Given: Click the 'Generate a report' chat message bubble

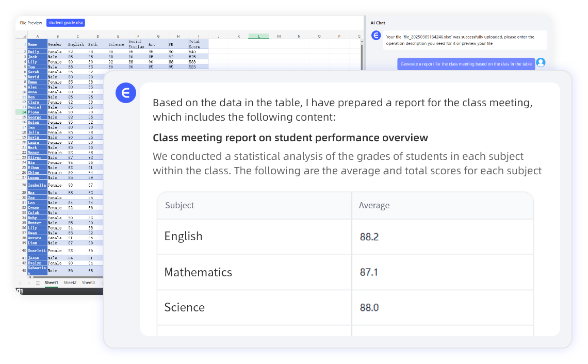Looking at the screenshot, I should tap(466, 63).
